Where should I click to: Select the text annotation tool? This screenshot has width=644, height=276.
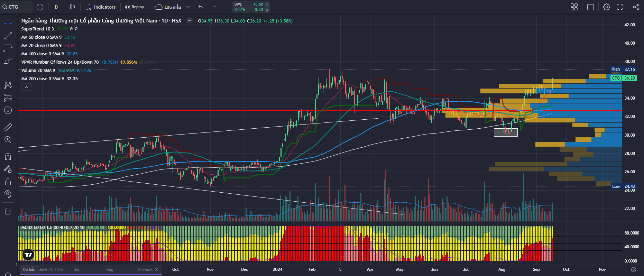(x=8, y=73)
